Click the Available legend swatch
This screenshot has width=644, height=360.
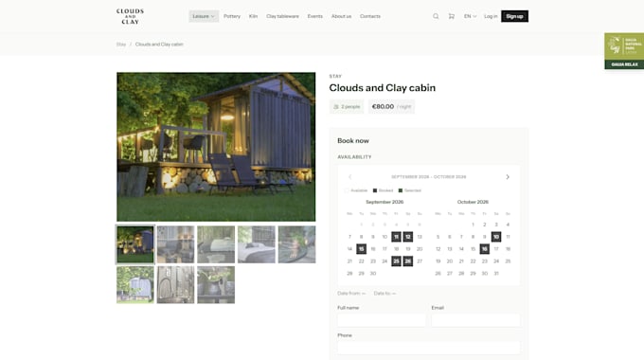[347, 190]
